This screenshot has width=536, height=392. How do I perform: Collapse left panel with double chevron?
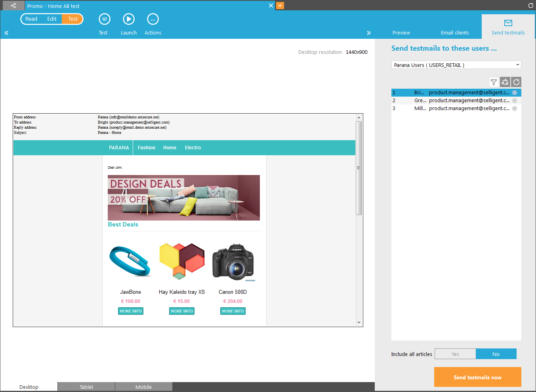coord(6,33)
